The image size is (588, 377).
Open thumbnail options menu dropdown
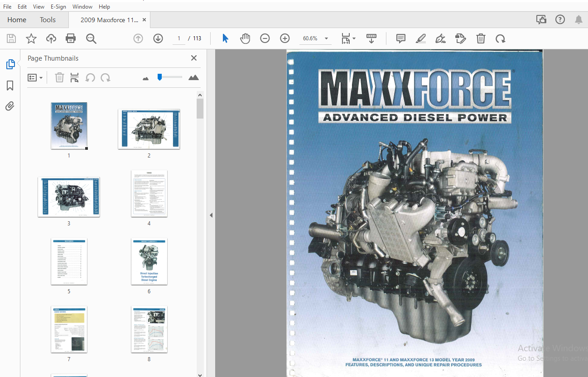[35, 77]
